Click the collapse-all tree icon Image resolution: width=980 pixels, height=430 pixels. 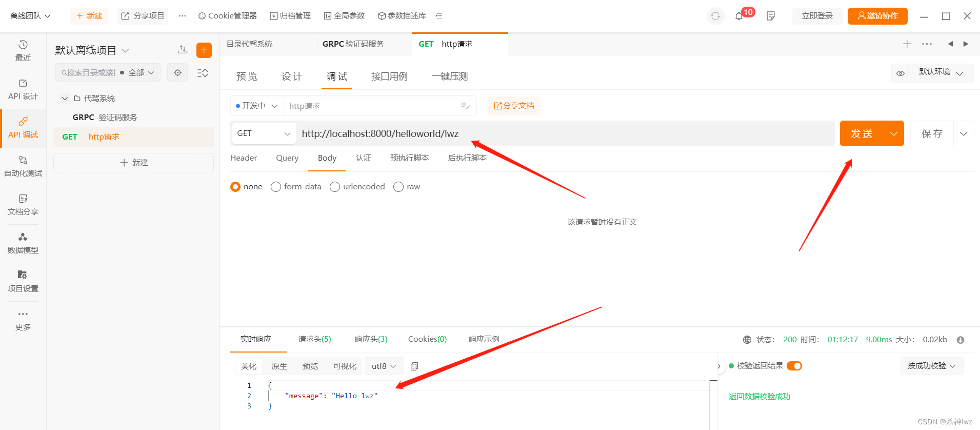pyautogui.click(x=203, y=73)
